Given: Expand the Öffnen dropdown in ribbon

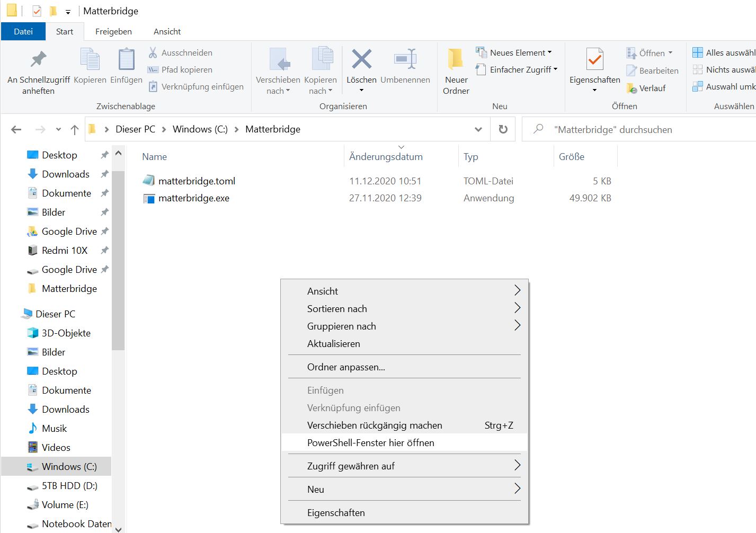Looking at the screenshot, I should pyautogui.click(x=670, y=53).
